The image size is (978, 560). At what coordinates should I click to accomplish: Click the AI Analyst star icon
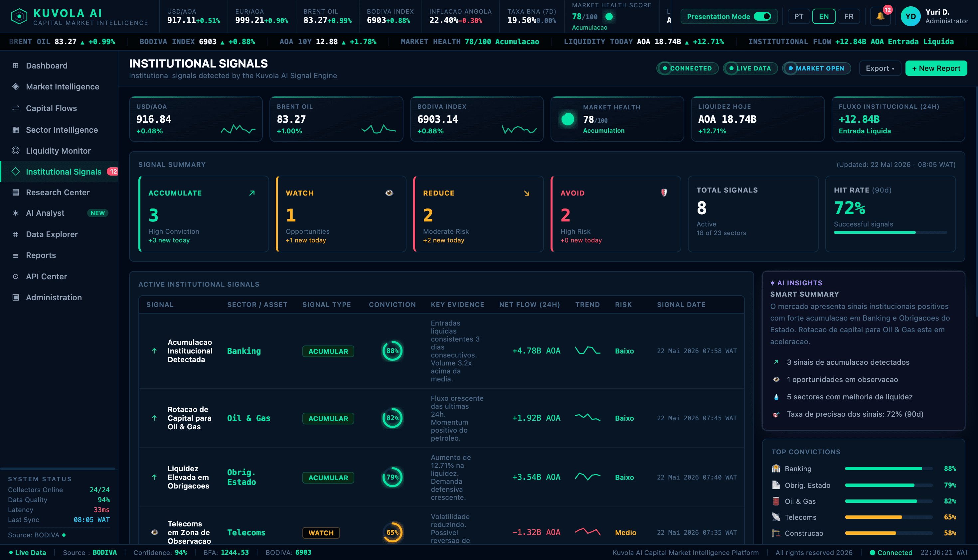click(x=15, y=213)
